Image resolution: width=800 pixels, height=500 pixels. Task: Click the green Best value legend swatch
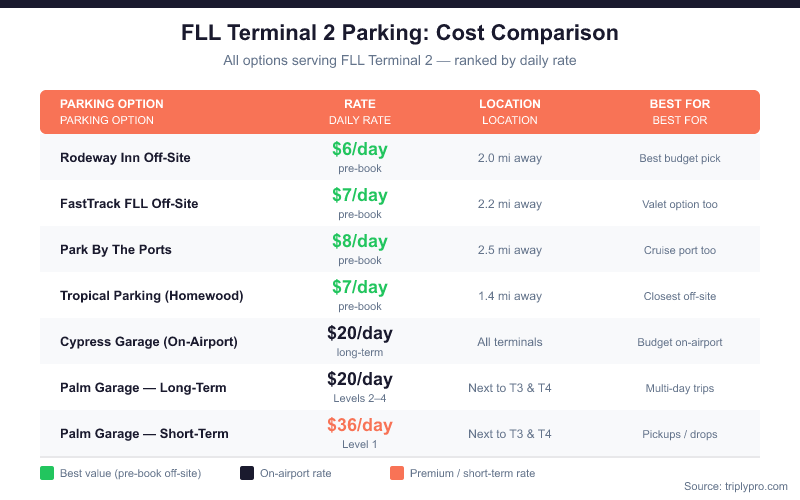[x=47, y=473]
